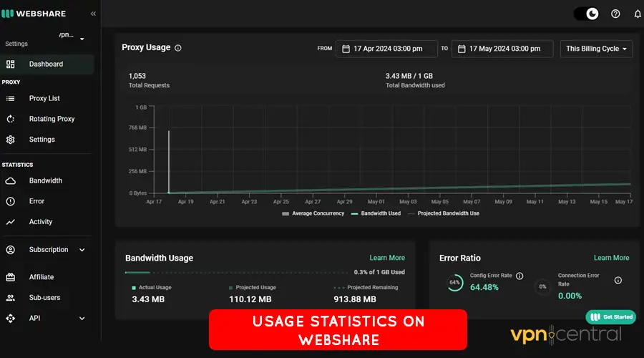Open the help question mark icon

[615, 14]
